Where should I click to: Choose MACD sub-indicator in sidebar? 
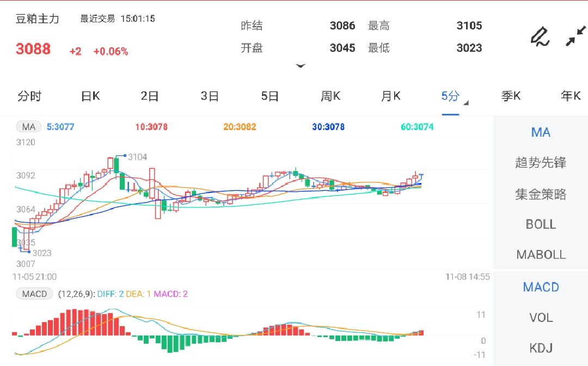pos(541,287)
